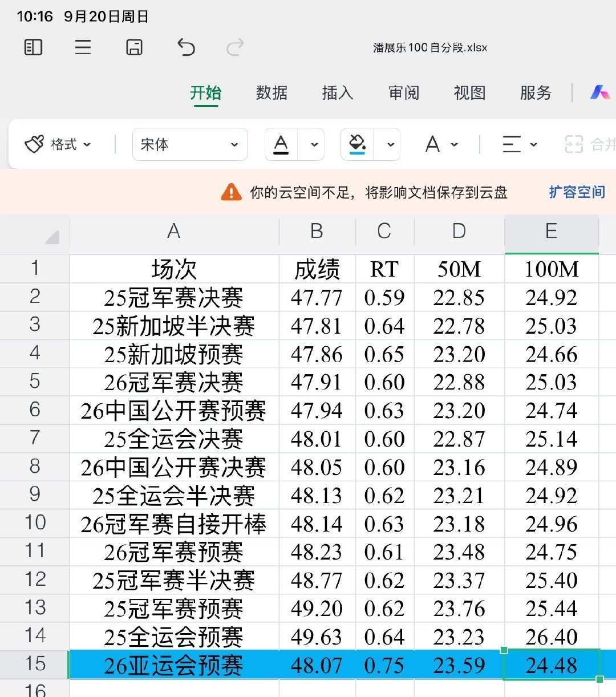Select cell 25全运会决赛

(x=174, y=439)
